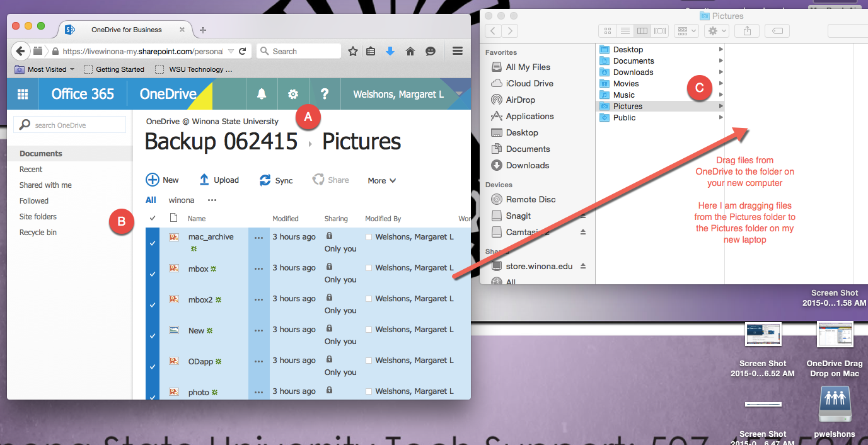Click the Upload button

click(219, 180)
